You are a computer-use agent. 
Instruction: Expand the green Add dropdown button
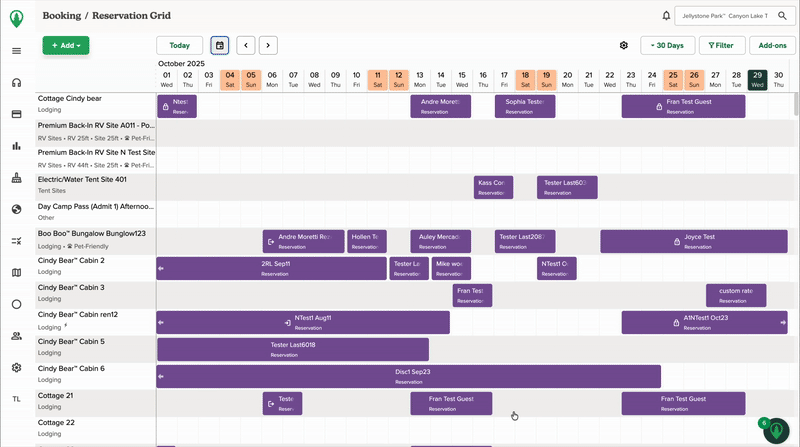(66, 45)
